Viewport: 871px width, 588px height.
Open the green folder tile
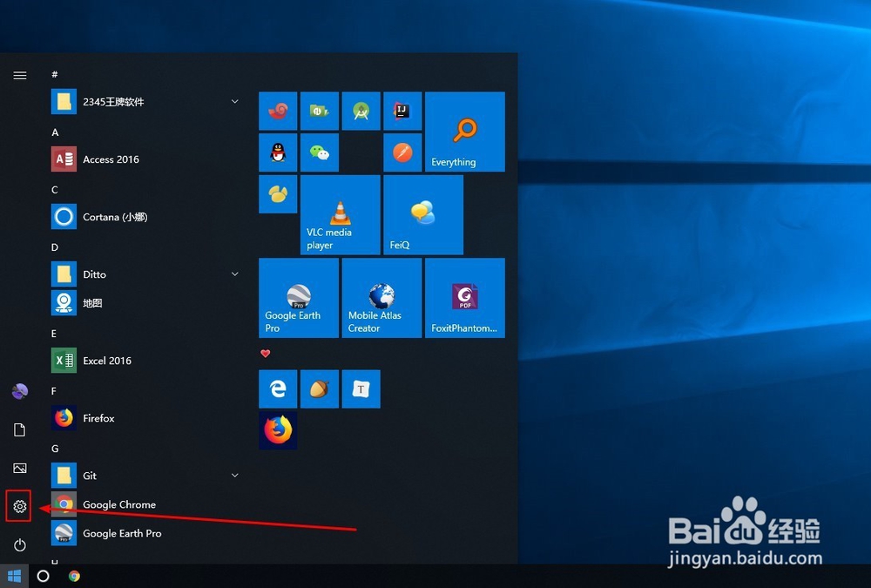coord(320,112)
